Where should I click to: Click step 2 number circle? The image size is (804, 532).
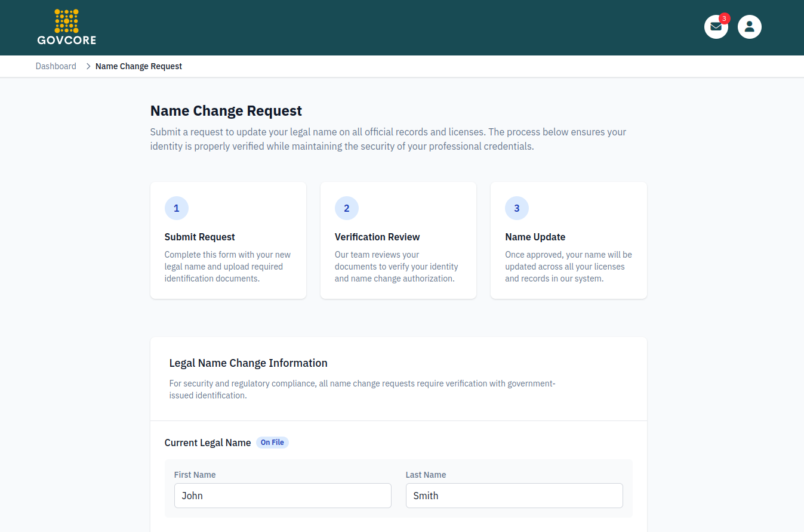coord(347,208)
